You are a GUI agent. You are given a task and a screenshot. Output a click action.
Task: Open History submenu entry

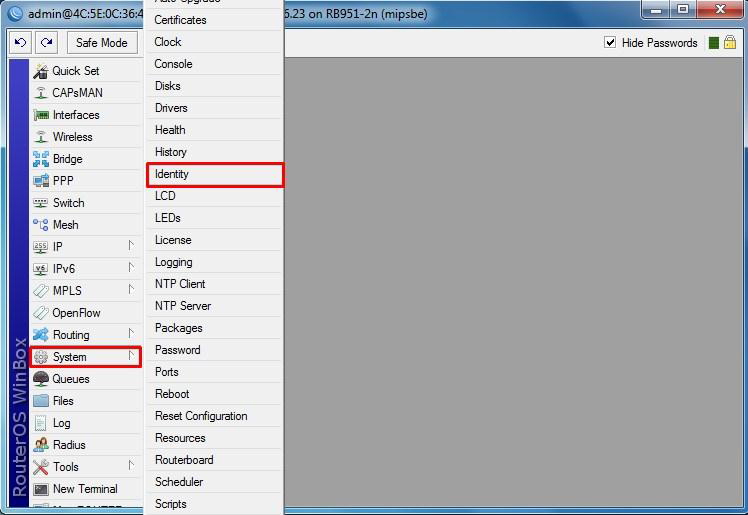tap(213, 152)
